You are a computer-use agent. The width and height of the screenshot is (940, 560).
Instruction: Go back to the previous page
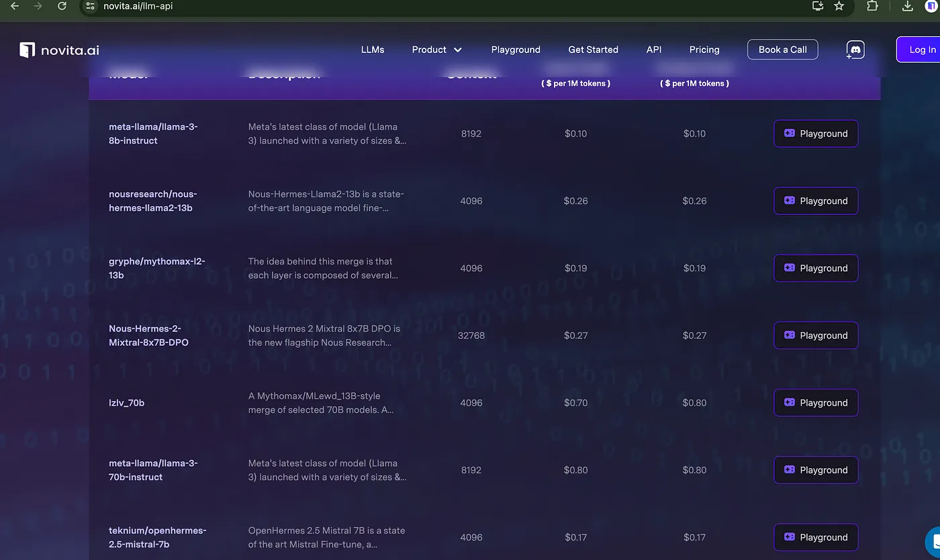pyautogui.click(x=15, y=6)
